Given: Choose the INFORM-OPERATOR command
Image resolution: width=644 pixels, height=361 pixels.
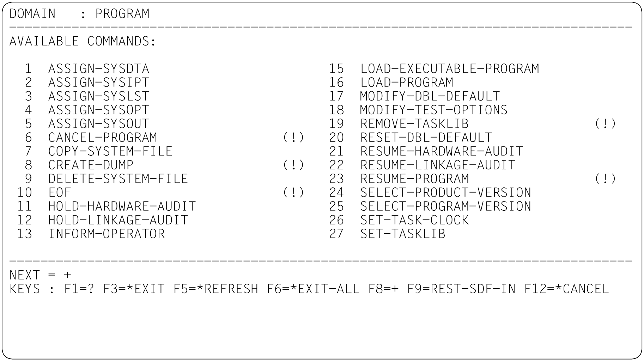Looking at the screenshot, I should click(107, 234).
